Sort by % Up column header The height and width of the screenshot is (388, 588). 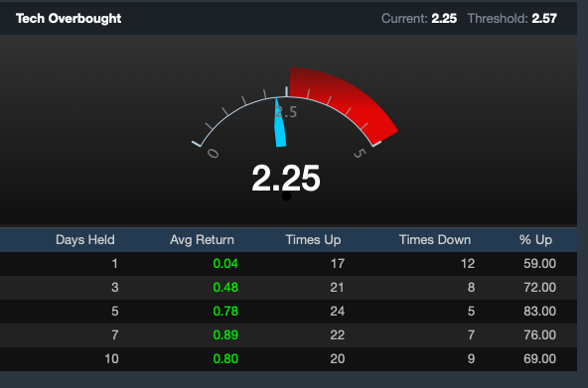535,240
